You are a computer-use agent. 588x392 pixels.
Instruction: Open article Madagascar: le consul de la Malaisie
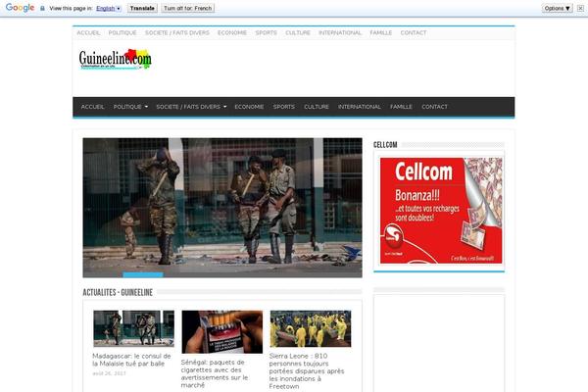point(131,360)
